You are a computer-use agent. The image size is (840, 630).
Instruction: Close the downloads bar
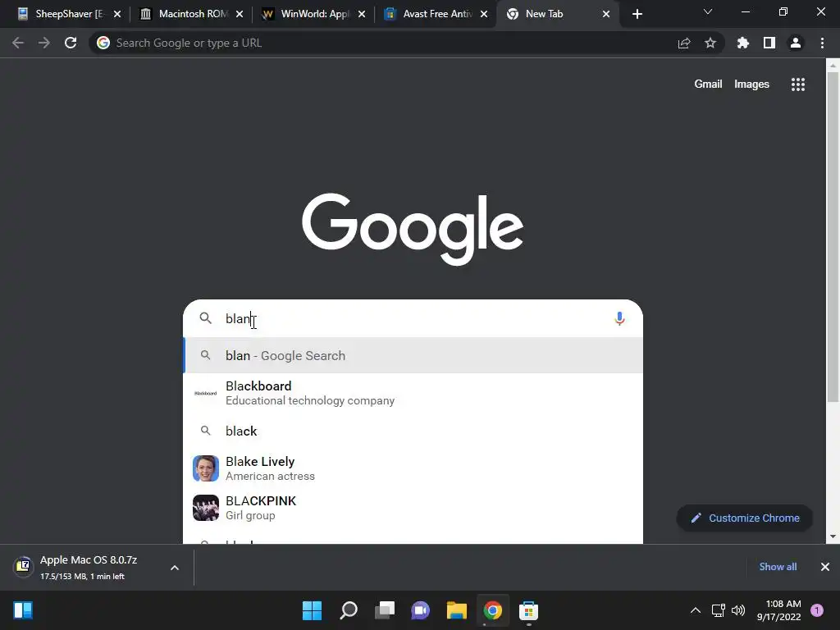coord(825,567)
